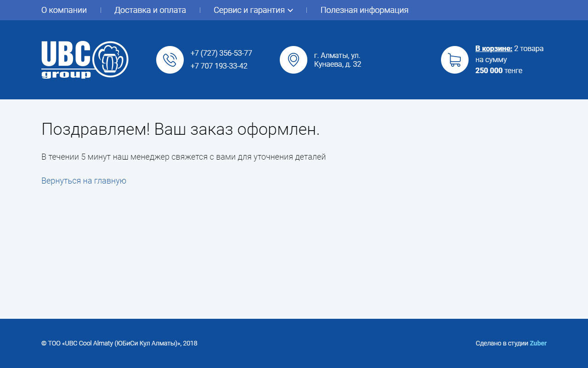Select Полезная информация in top navigation

point(364,10)
